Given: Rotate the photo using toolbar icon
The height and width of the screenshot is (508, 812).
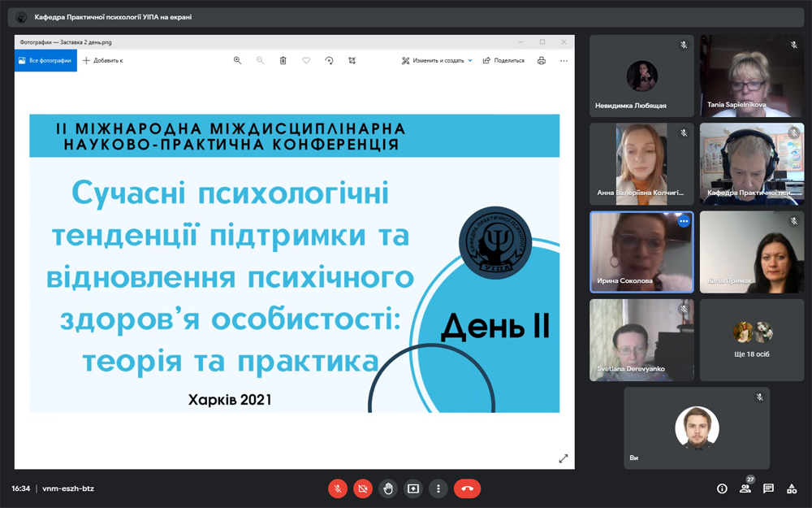Looking at the screenshot, I should tap(329, 60).
